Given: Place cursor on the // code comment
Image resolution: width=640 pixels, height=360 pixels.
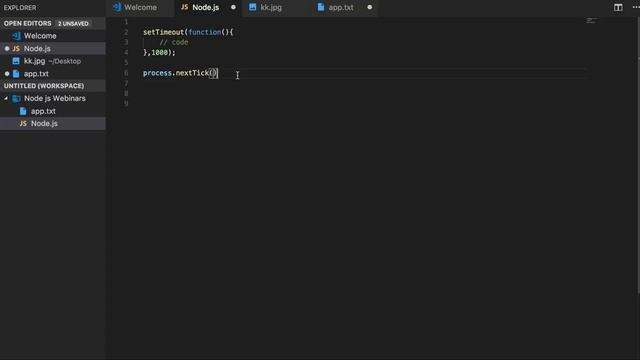Looking at the screenshot, I should 174,42.
